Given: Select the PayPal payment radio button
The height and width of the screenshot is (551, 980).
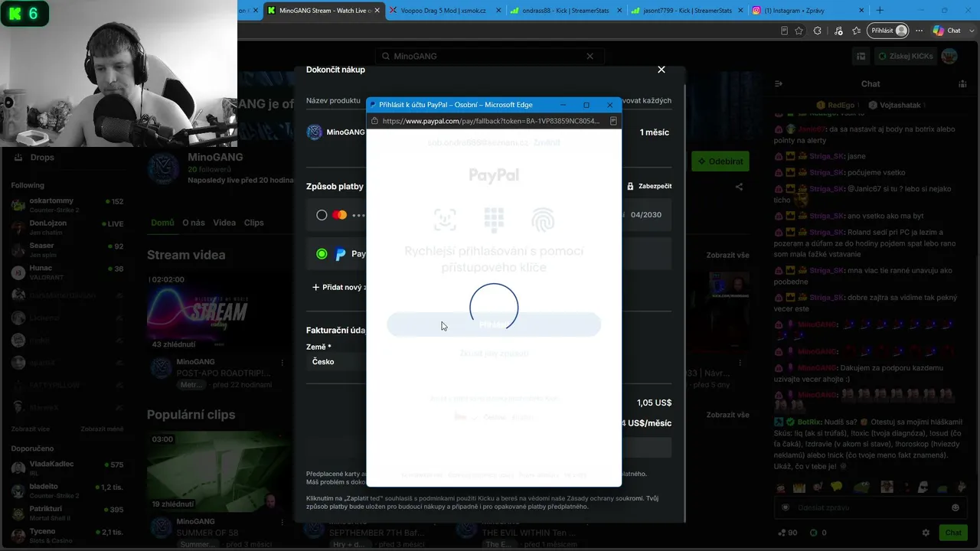Looking at the screenshot, I should 322,254.
